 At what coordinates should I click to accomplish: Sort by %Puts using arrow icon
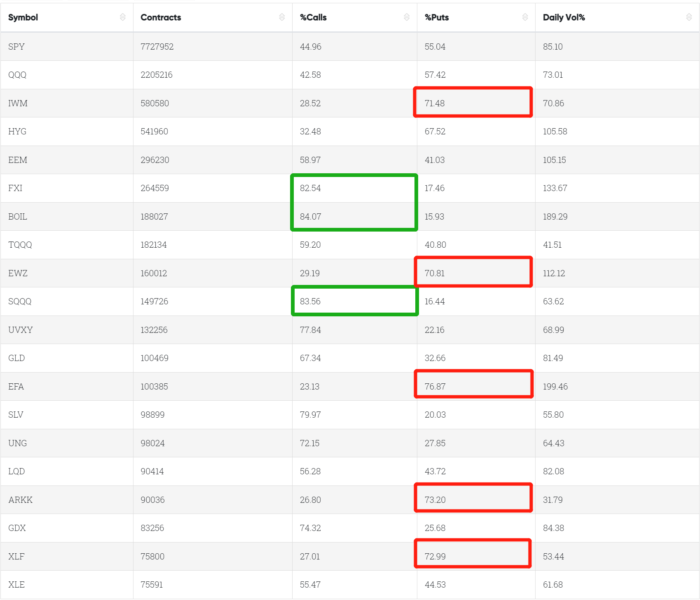click(525, 17)
